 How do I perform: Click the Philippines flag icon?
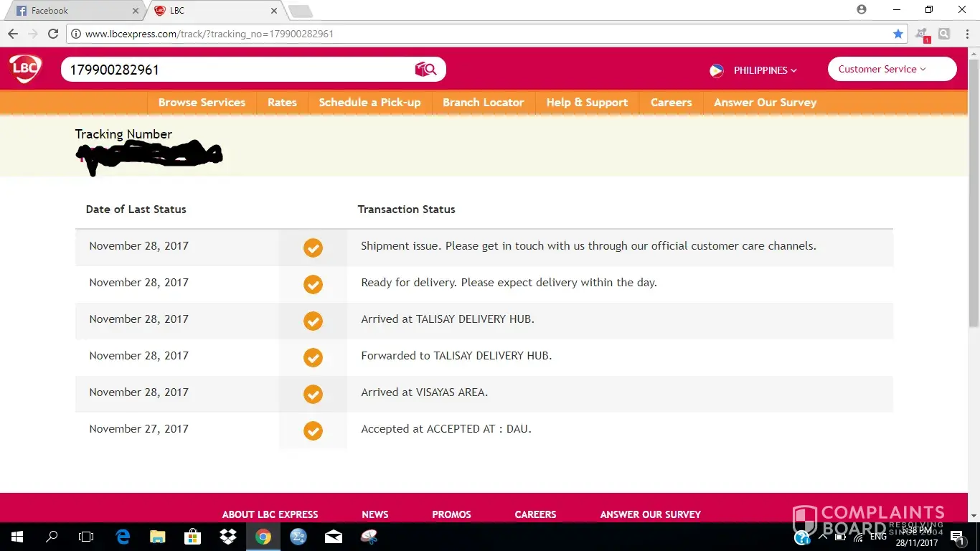pos(716,70)
